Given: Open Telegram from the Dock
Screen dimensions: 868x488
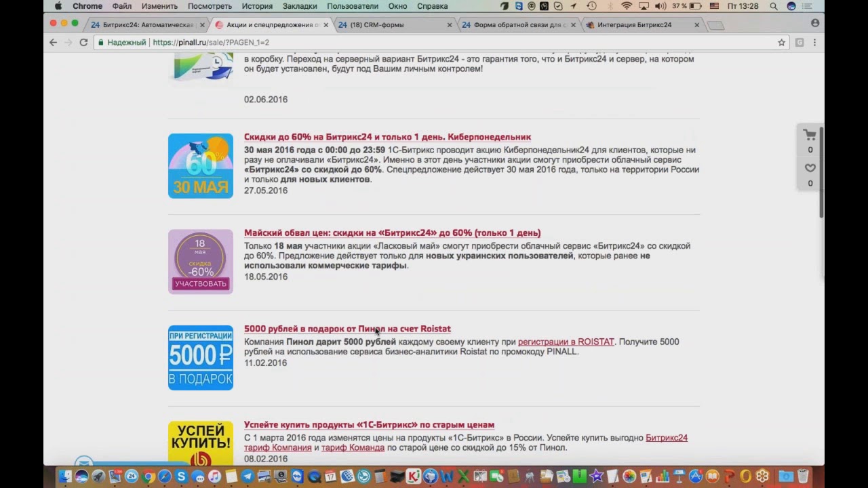Looking at the screenshot, I should [x=248, y=476].
